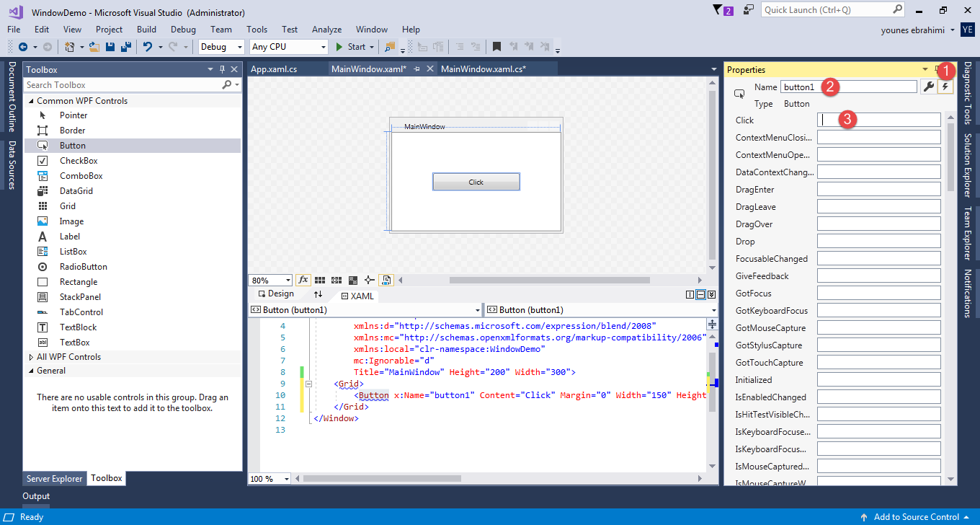The width and height of the screenshot is (980, 525).
Task: Open the Debug menu
Action: (183, 30)
